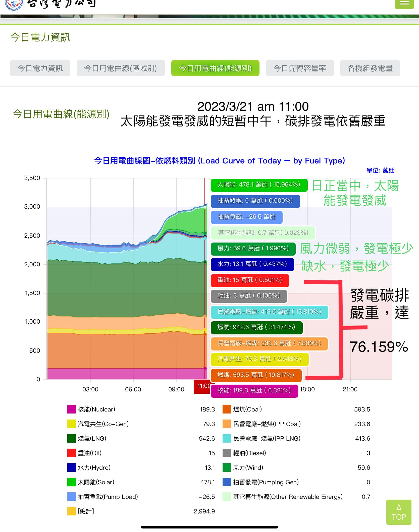Image resolution: width=419 pixels, height=532 pixels.
Task: Click the 水力 13.1 萬瓩 tooltip label
Action: [252, 264]
